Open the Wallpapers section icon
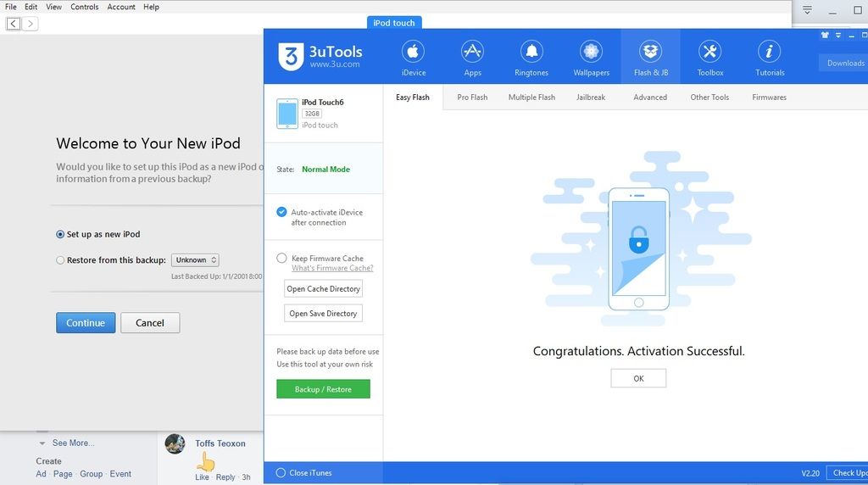Screen dimensions: 868x485 [x=591, y=53]
